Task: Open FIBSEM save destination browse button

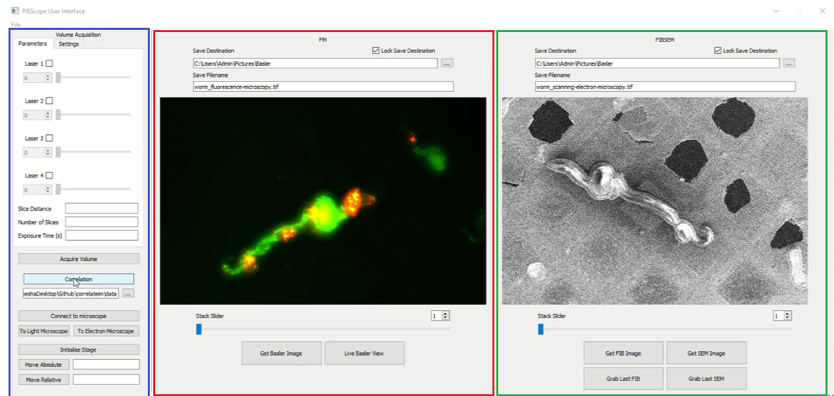Action: (x=789, y=63)
